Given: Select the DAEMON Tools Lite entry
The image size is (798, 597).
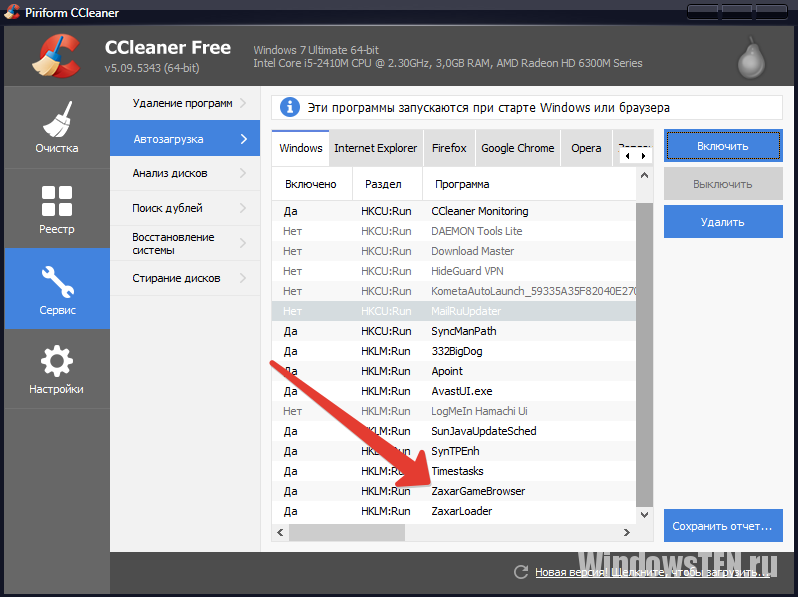Looking at the screenshot, I should (x=454, y=231).
